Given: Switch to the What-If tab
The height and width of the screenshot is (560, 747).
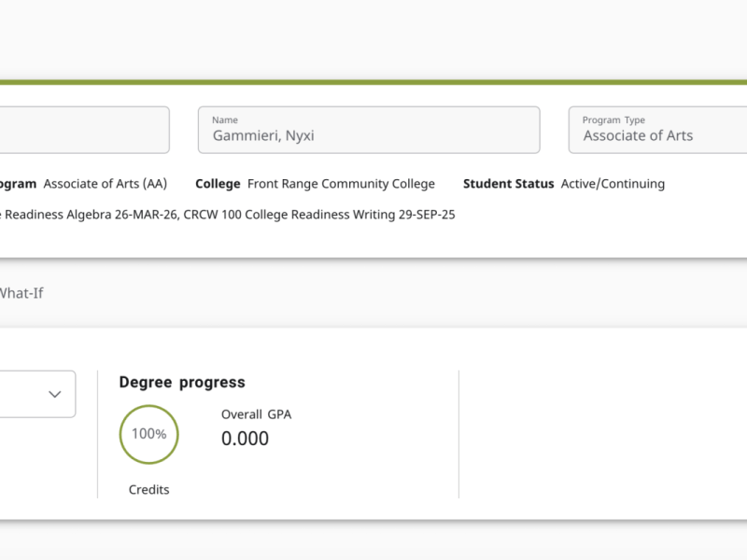Looking at the screenshot, I should [x=21, y=293].
